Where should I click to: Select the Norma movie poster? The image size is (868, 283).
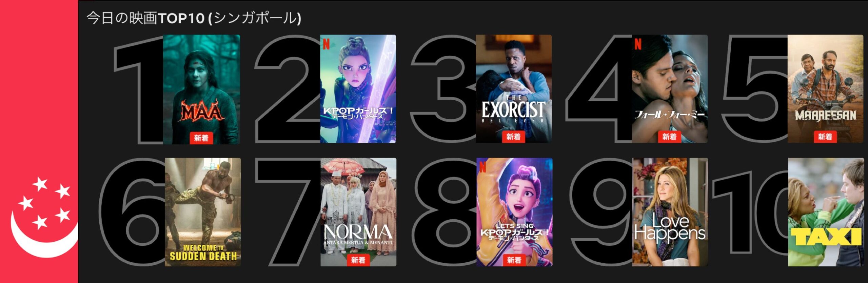click(358, 212)
